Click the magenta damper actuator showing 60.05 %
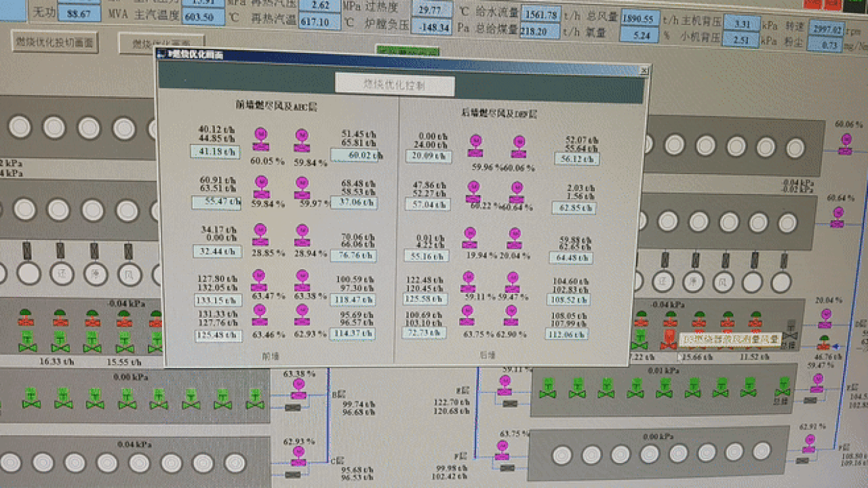The width and height of the screenshot is (868, 488). 260,141
